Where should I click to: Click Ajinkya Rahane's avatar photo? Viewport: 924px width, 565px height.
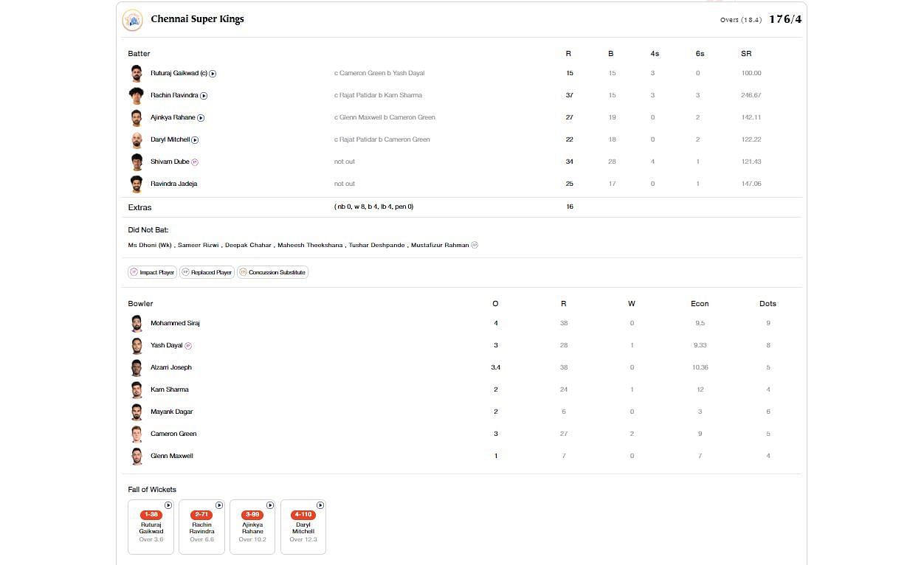pyautogui.click(x=137, y=117)
